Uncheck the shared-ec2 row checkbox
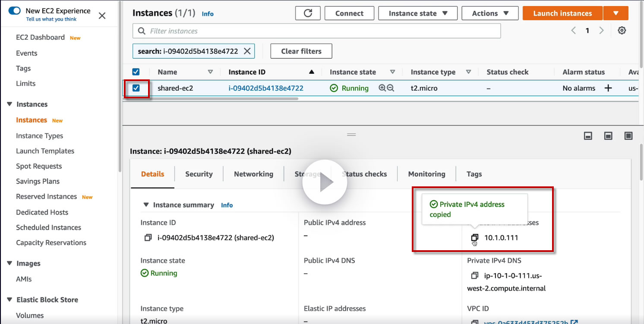 click(136, 88)
